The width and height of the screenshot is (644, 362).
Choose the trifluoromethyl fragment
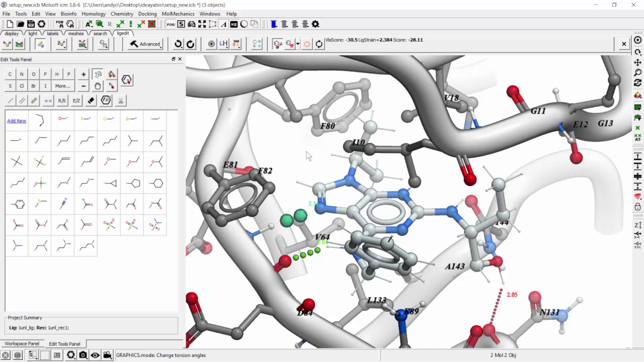point(40,162)
